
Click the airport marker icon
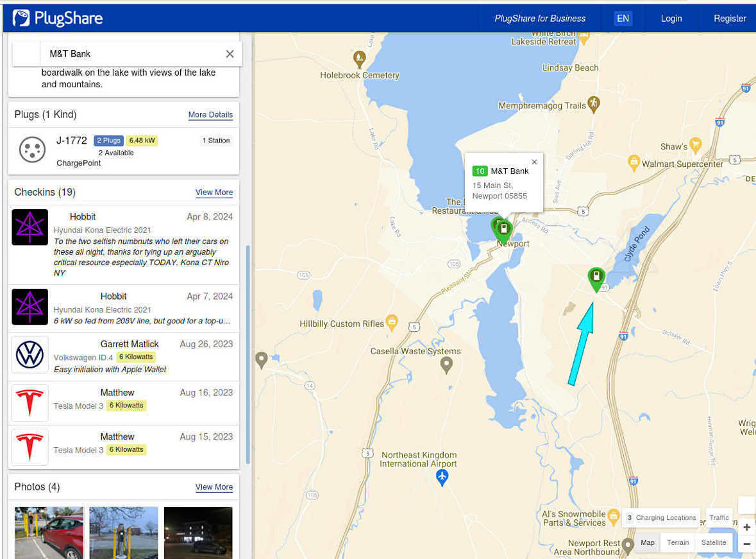(x=442, y=477)
